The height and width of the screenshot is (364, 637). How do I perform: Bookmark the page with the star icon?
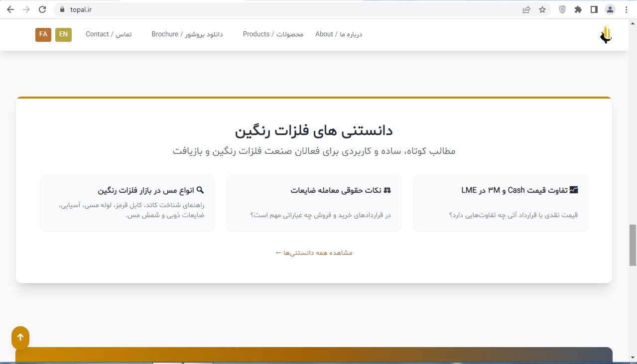(x=542, y=9)
